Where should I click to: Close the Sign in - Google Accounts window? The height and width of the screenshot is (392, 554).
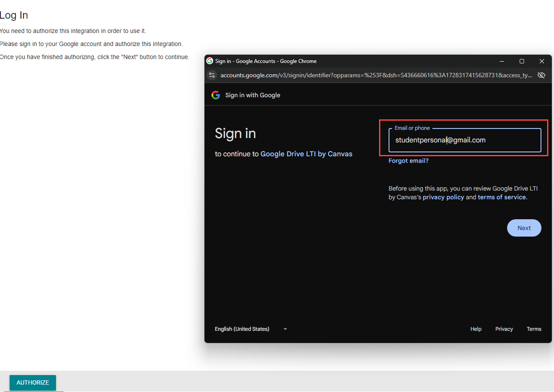pyautogui.click(x=542, y=61)
